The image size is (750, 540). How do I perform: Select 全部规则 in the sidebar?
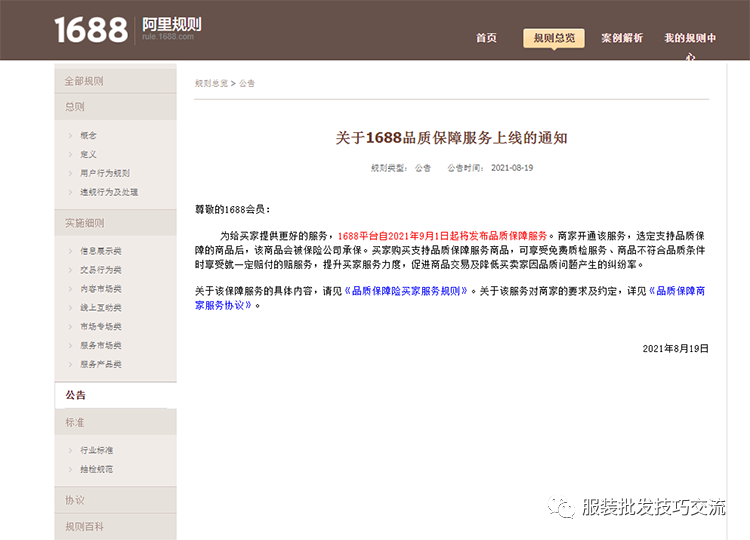pyautogui.click(x=84, y=81)
